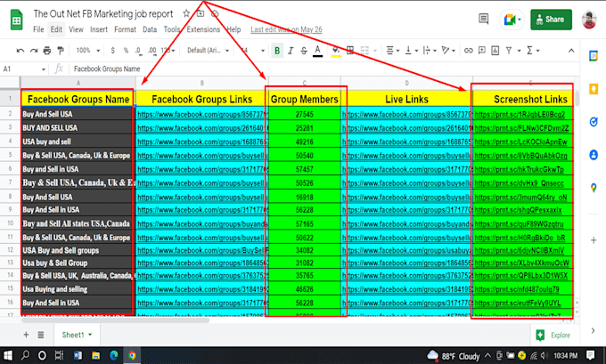Open the name box A1 dropdown
This screenshot has height=364, width=606.
(x=44, y=69)
